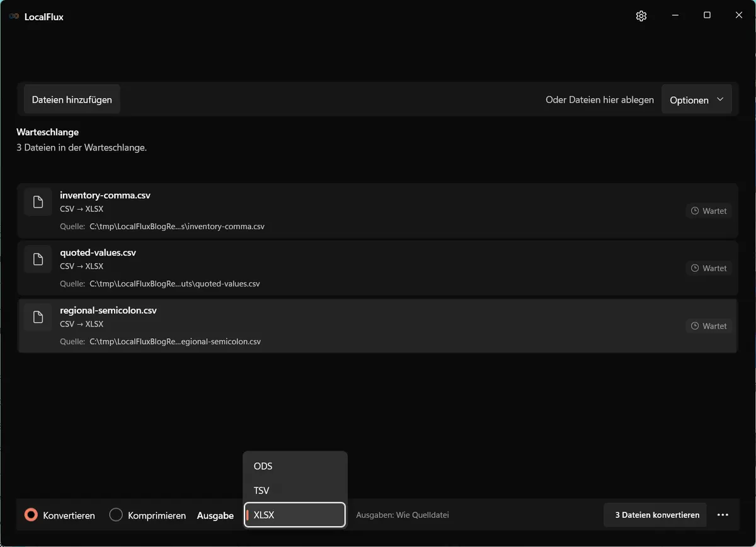Click the Oder Dateien hier ablegen text

pos(600,100)
